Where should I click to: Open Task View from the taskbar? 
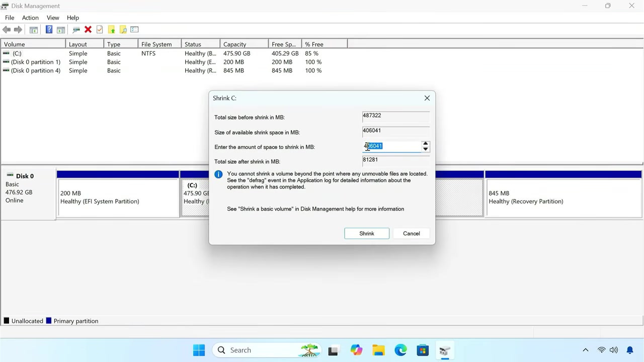click(333, 350)
